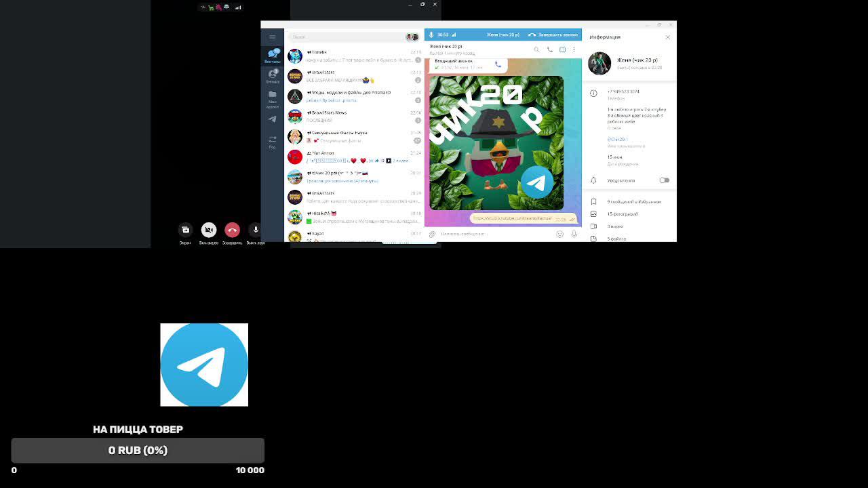Image resolution: width=868 pixels, height=488 pixels.
Task: Focus the message input field
Action: coord(496,234)
